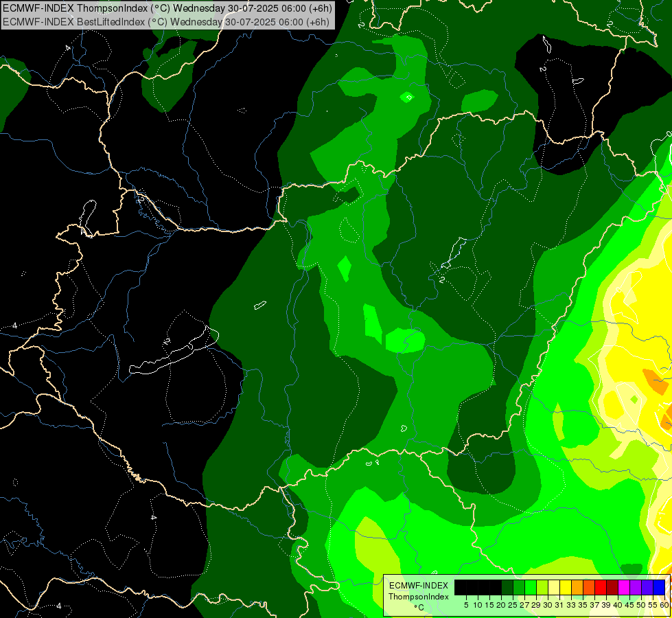This screenshot has height=618, width=672.
Task: Click the legend scale value '39'
Action: 606,605
